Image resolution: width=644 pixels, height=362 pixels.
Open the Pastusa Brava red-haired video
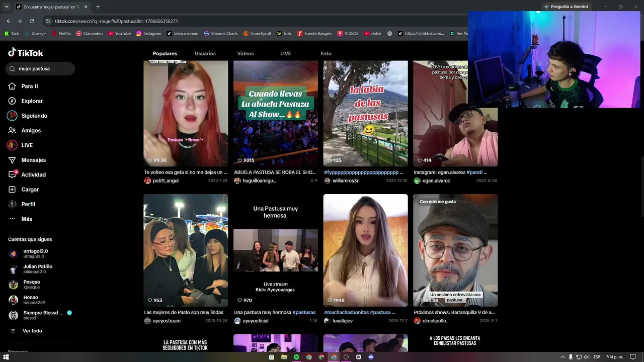186,113
